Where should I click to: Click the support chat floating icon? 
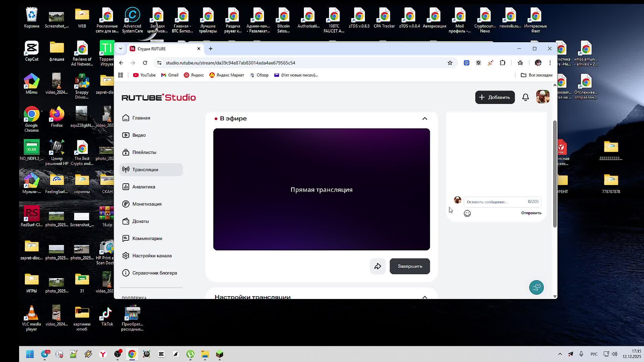click(x=536, y=287)
